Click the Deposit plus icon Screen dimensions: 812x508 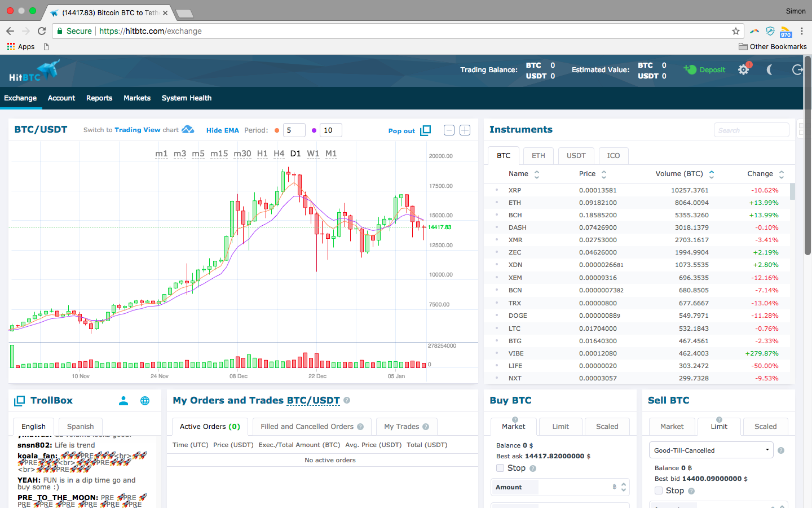coord(690,69)
